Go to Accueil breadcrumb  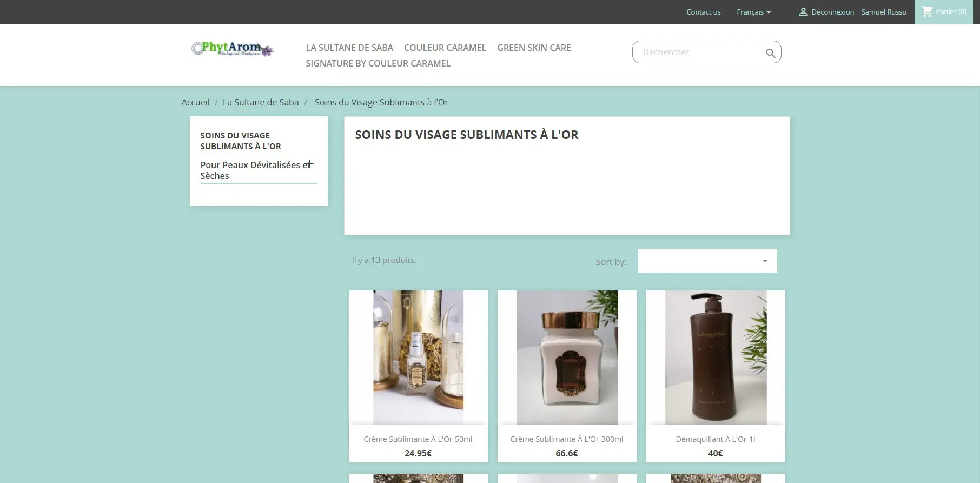click(195, 102)
